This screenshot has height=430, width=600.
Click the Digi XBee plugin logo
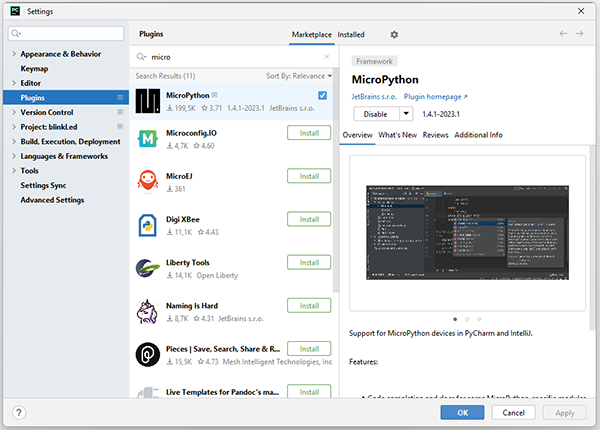point(148,225)
